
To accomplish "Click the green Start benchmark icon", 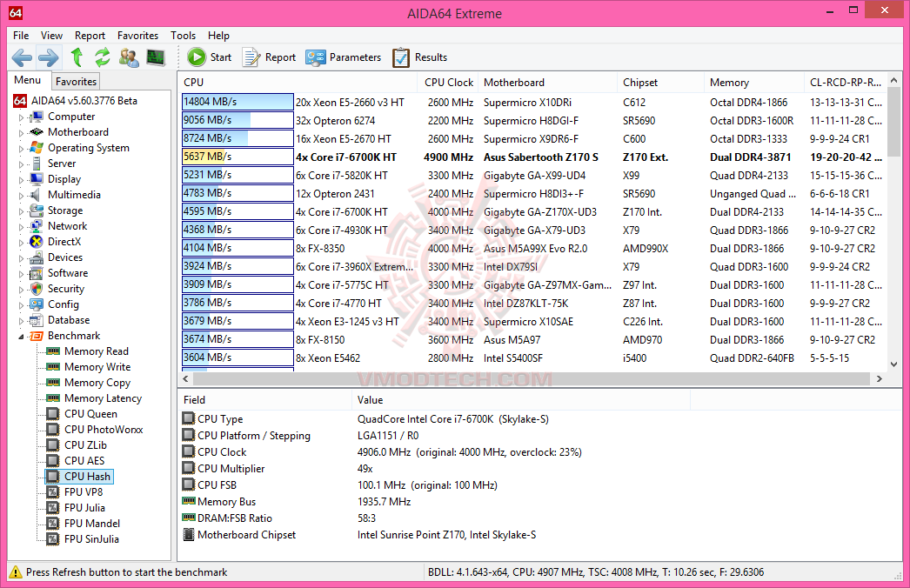I will point(196,57).
